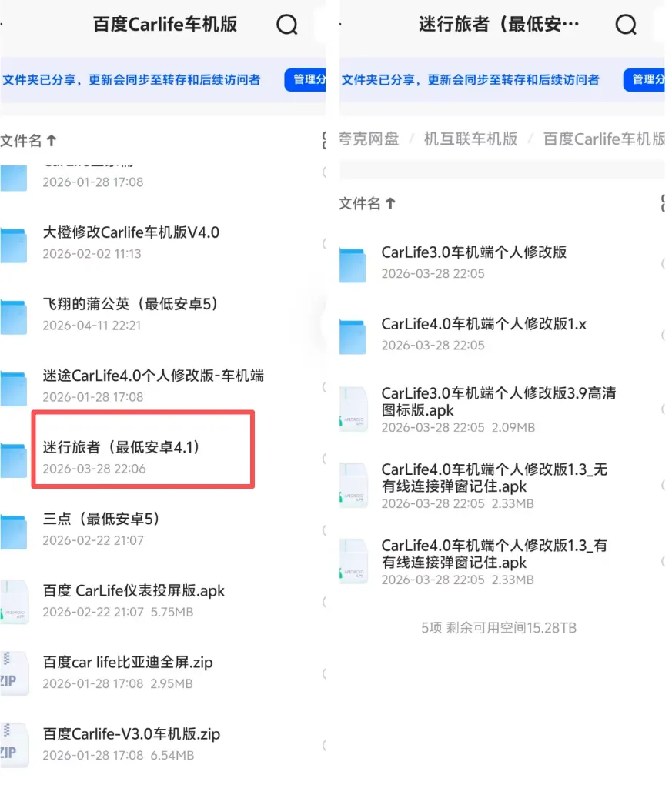
Task: Tap APK icon of 百度 CarLife仪表投屏版.apk
Action: click(x=14, y=602)
